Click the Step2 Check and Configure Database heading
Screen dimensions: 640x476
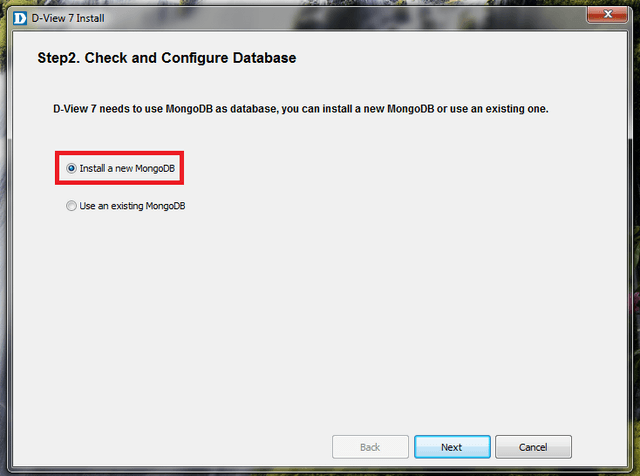tap(166, 58)
